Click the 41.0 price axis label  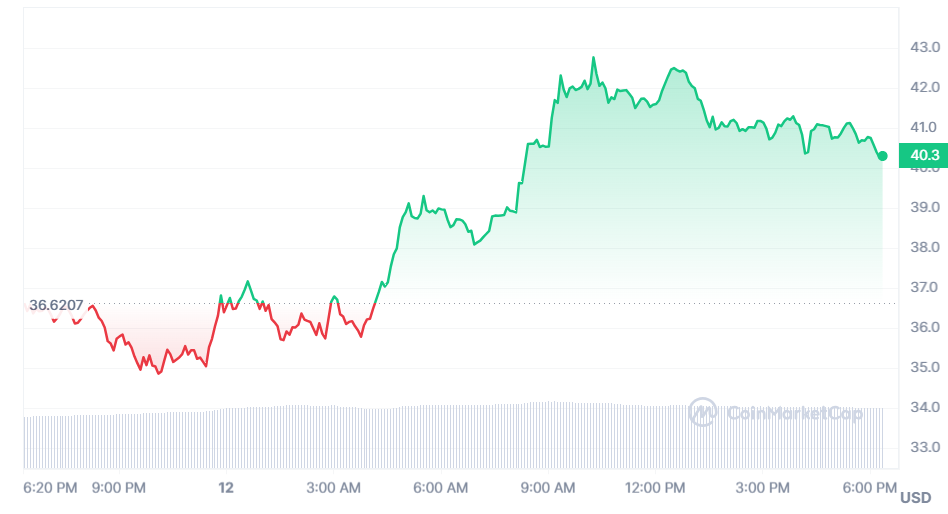pyautogui.click(x=924, y=127)
